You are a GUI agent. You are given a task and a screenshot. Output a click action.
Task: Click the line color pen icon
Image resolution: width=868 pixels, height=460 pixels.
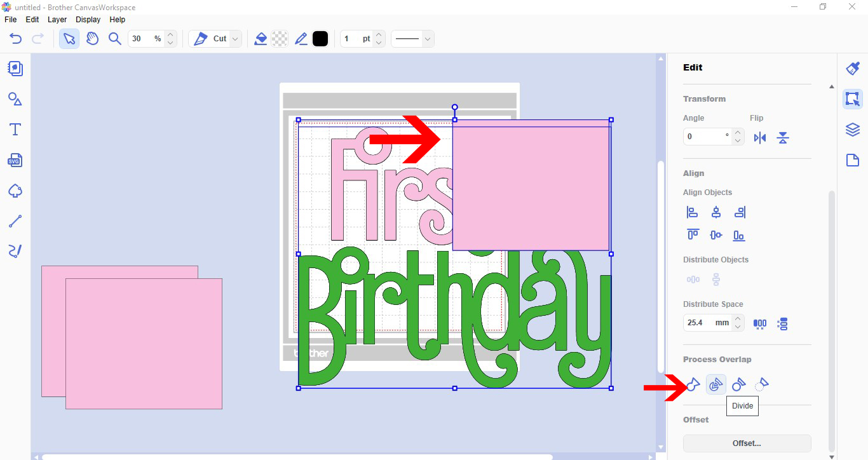click(301, 39)
